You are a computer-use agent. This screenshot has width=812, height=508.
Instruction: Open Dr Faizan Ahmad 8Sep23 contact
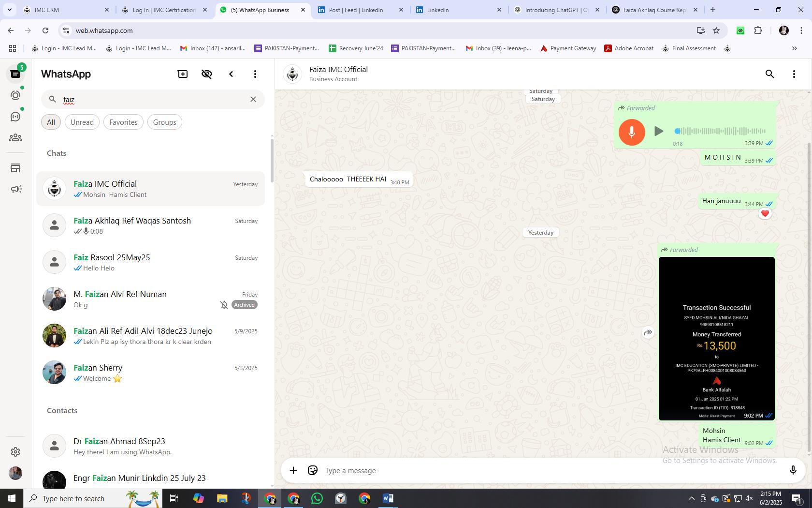click(x=151, y=446)
